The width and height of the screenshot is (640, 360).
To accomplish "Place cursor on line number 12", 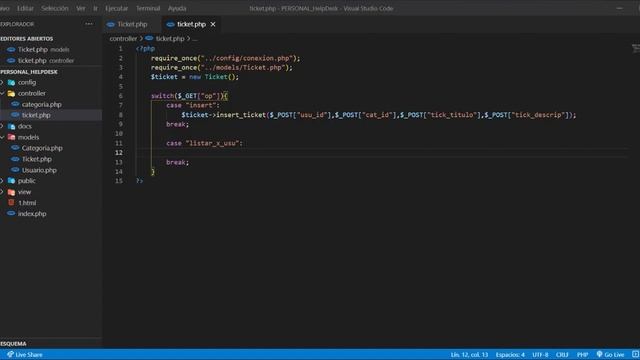I will click(119, 153).
